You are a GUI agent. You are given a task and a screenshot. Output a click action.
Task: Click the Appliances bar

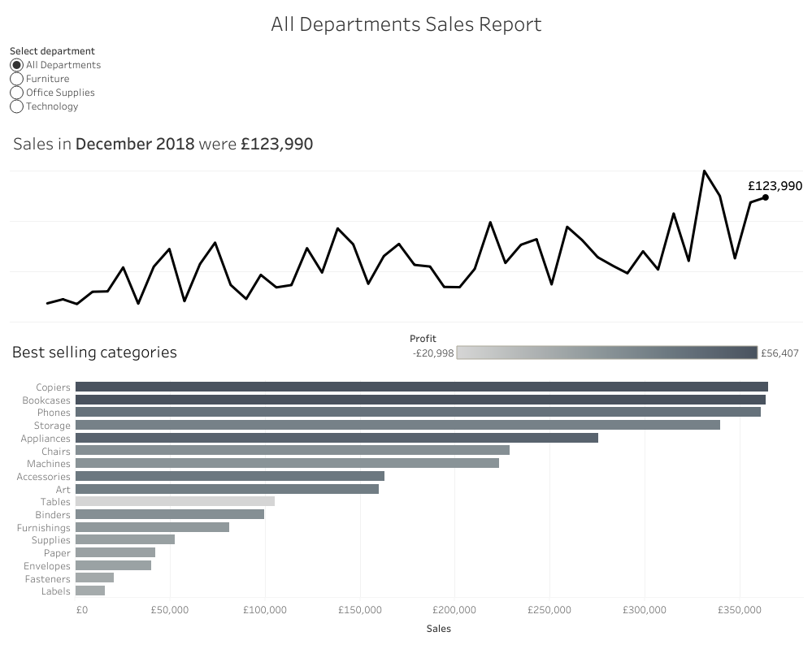(337, 438)
